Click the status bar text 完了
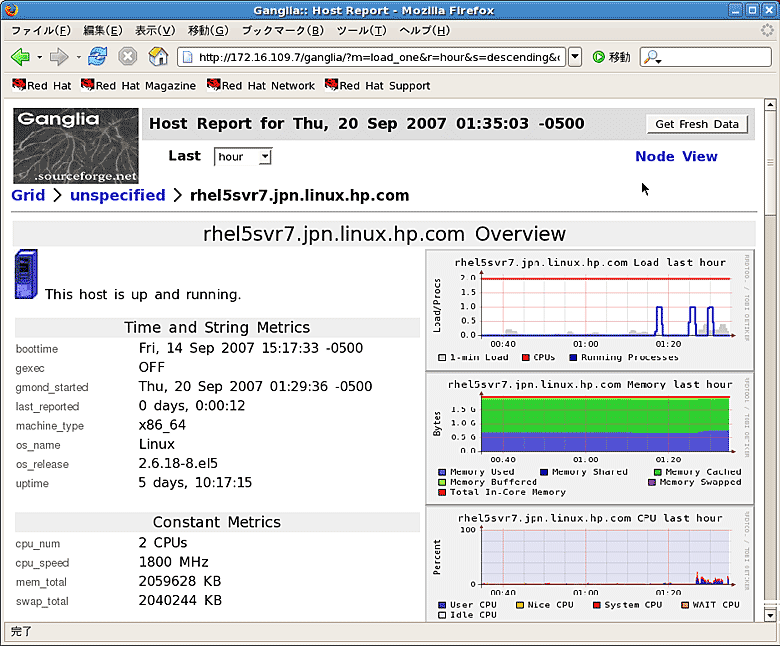 pos(21,632)
